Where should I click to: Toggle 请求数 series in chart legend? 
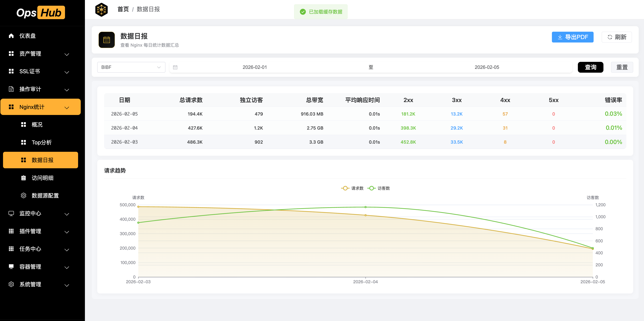(x=353, y=188)
